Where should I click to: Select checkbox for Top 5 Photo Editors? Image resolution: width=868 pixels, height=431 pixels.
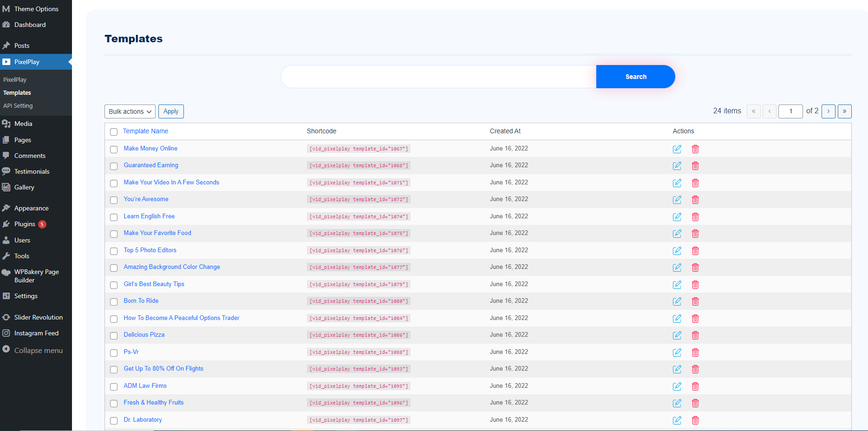[x=114, y=251]
